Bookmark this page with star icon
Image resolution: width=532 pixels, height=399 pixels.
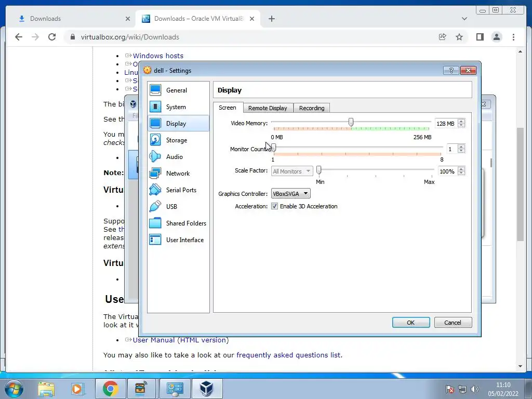pos(459,37)
